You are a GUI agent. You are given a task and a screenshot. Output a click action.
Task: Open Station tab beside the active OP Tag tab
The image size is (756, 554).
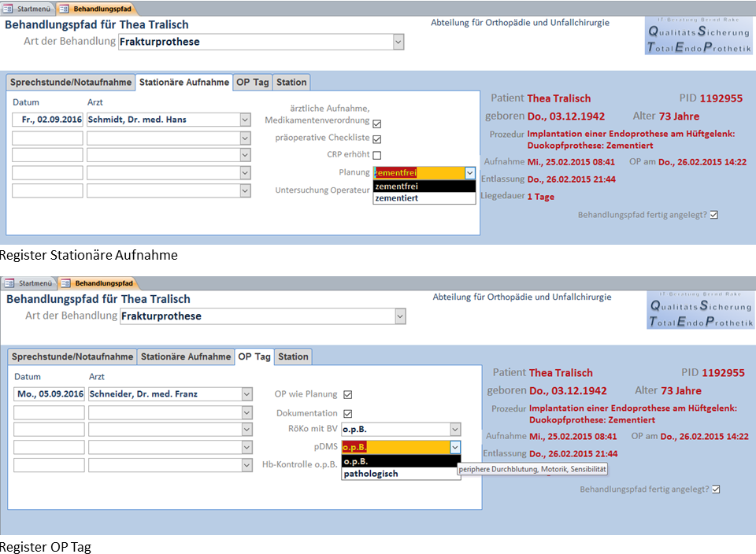click(293, 356)
